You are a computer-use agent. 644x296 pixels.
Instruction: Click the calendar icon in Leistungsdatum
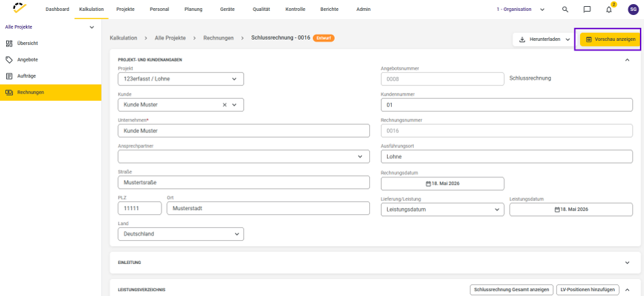coord(557,209)
